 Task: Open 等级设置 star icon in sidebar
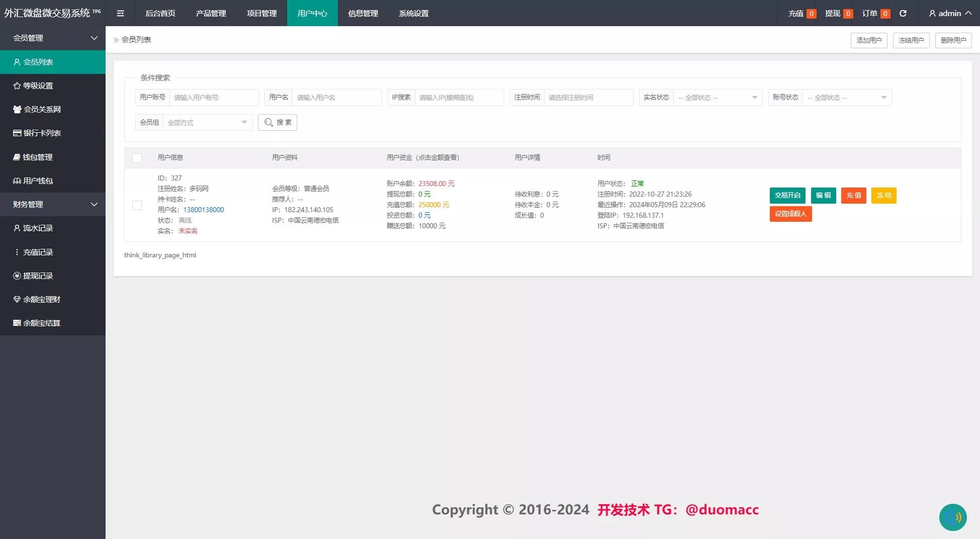point(17,86)
